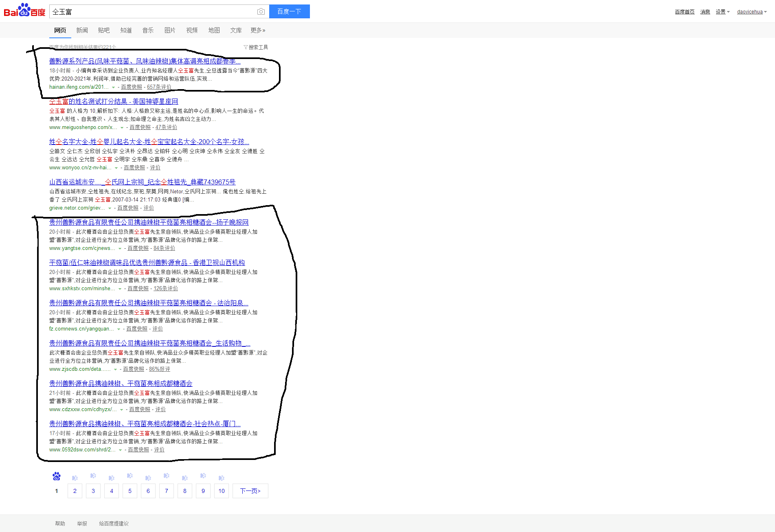The image size is (775, 532).
Task: Open 657条评价 reviews link
Action: [159, 87]
